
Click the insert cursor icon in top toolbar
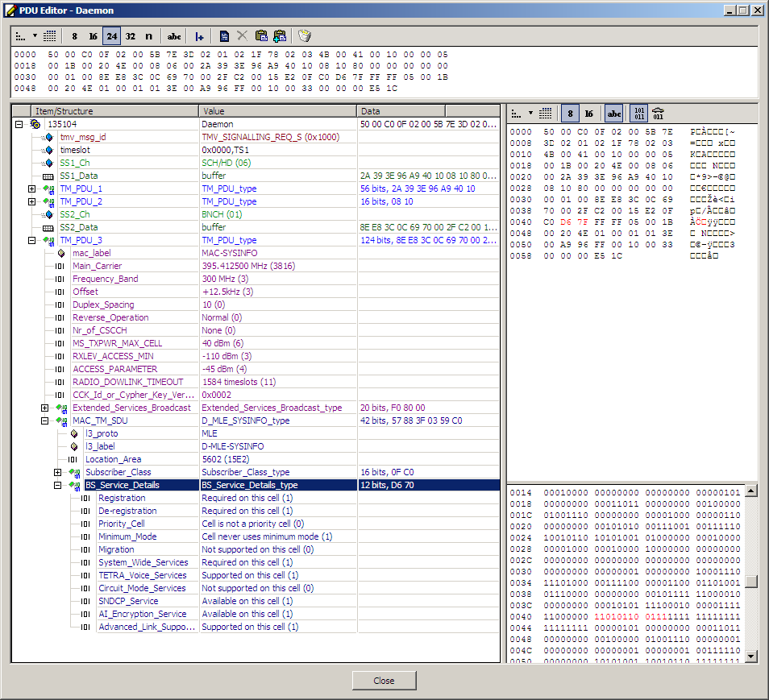pyautogui.click(x=199, y=36)
